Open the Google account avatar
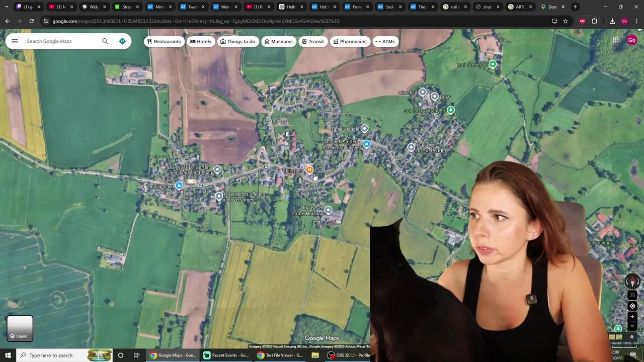Viewport: 644px width, 362px height. point(632,40)
